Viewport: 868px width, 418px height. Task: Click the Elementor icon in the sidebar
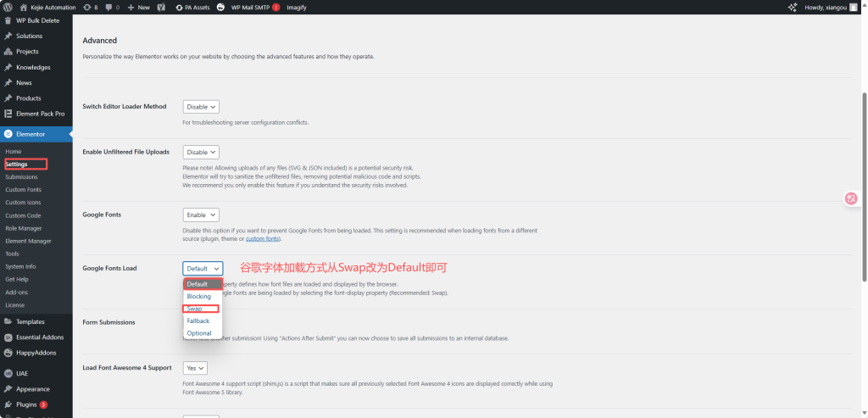click(8, 134)
